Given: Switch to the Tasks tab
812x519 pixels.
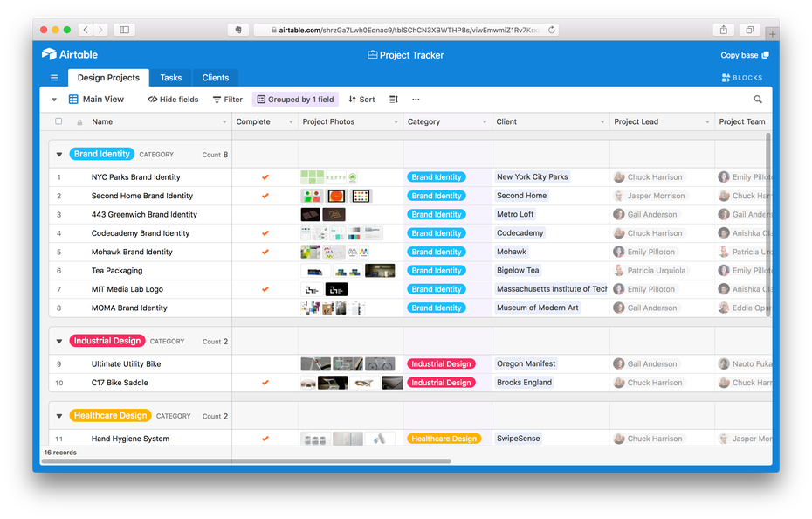Looking at the screenshot, I should [171, 78].
